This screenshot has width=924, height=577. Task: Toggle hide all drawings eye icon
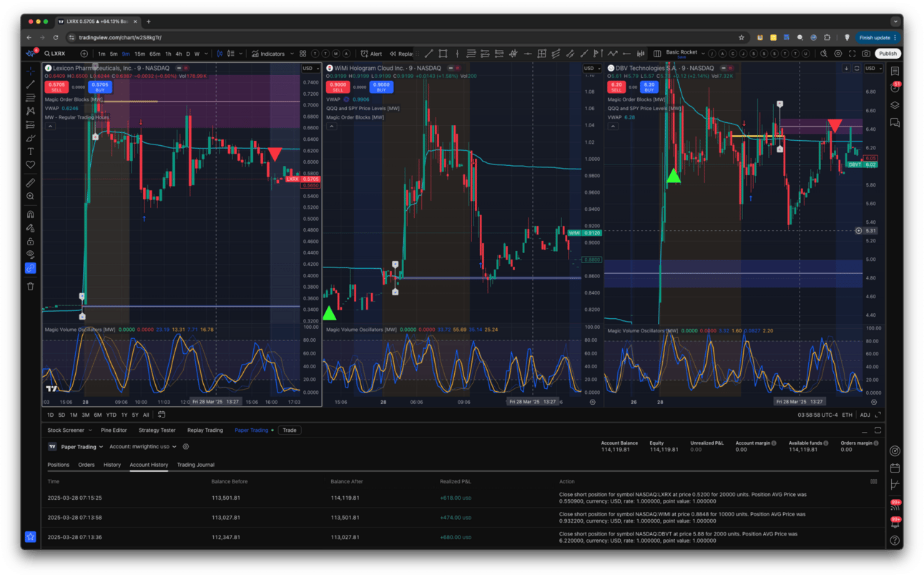coord(30,255)
